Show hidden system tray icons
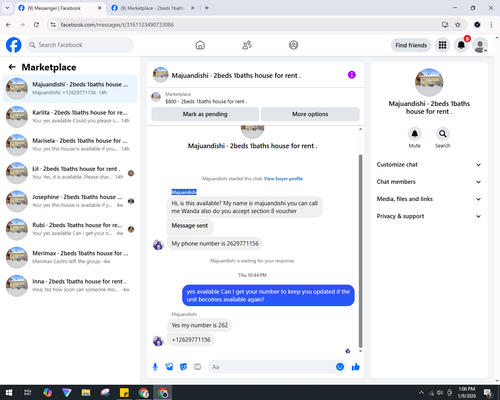This screenshot has height=400, width=500. (421, 393)
